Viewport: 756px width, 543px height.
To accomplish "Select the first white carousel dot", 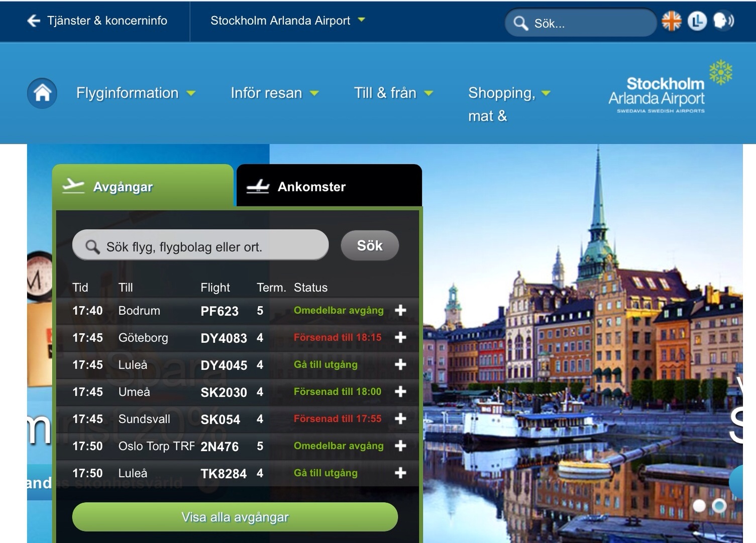I will pyautogui.click(x=699, y=506).
